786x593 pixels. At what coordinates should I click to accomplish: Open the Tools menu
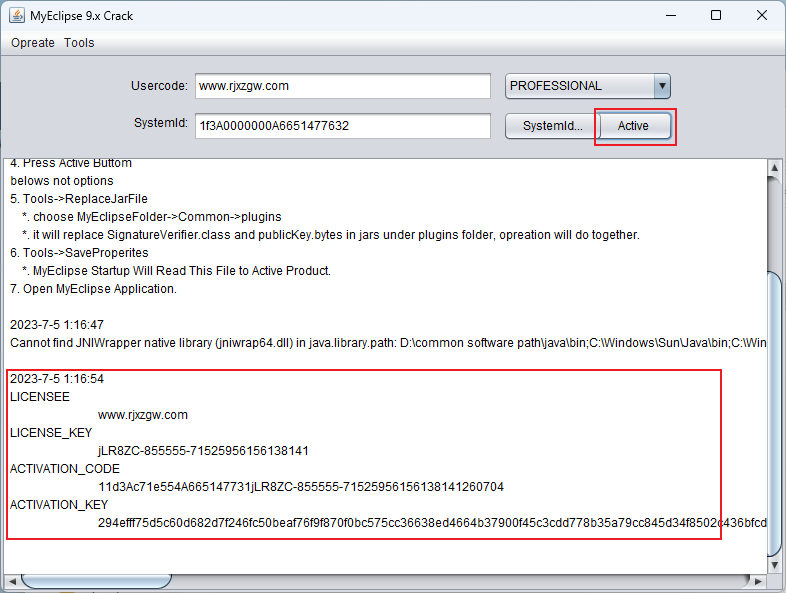point(79,43)
